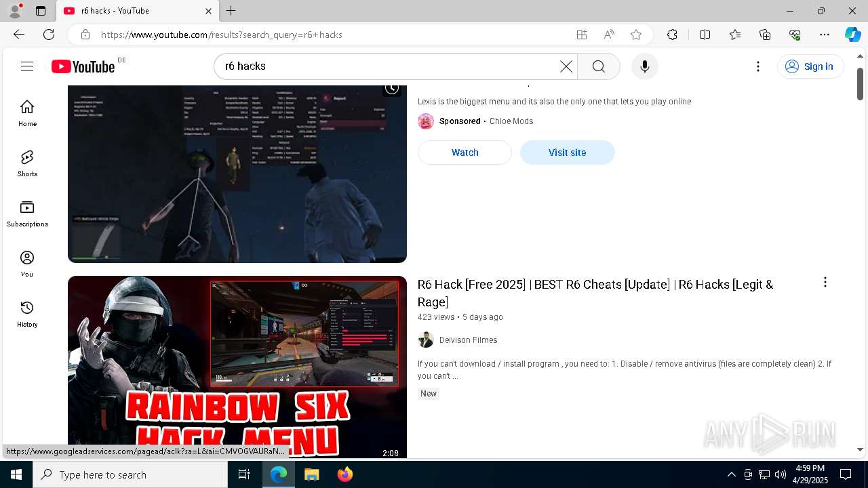Viewport: 868px width, 488px height.
Task: Add page to favorites with star icon
Action: tap(636, 35)
